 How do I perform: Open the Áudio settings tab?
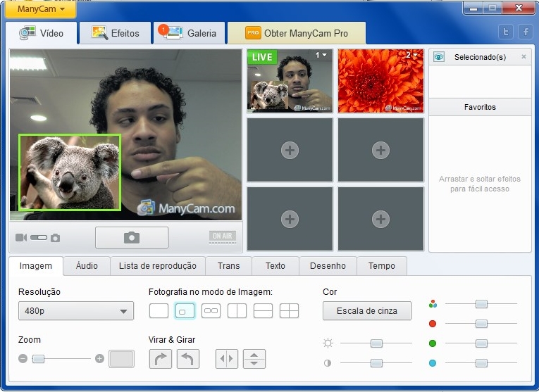[x=87, y=266]
